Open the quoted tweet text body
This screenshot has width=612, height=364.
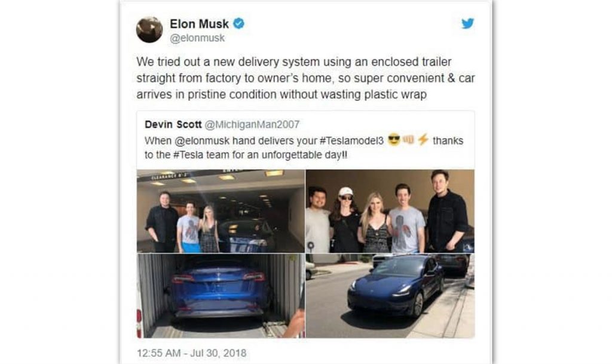click(304, 148)
